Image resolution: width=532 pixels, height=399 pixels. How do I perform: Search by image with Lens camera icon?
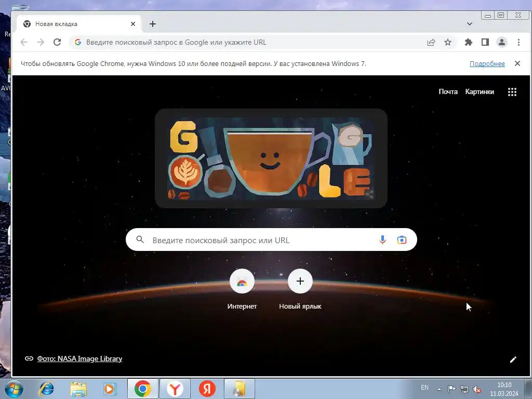(402, 240)
